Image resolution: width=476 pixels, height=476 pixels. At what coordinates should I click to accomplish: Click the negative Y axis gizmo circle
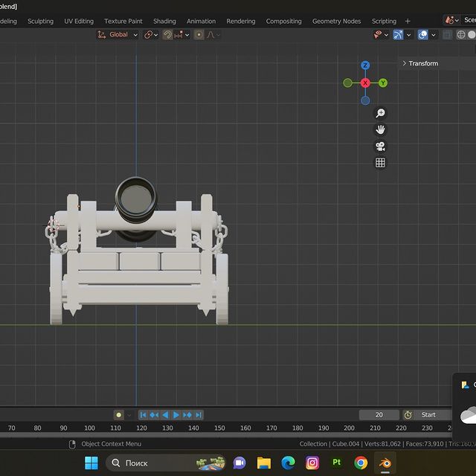(x=347, y=83)
